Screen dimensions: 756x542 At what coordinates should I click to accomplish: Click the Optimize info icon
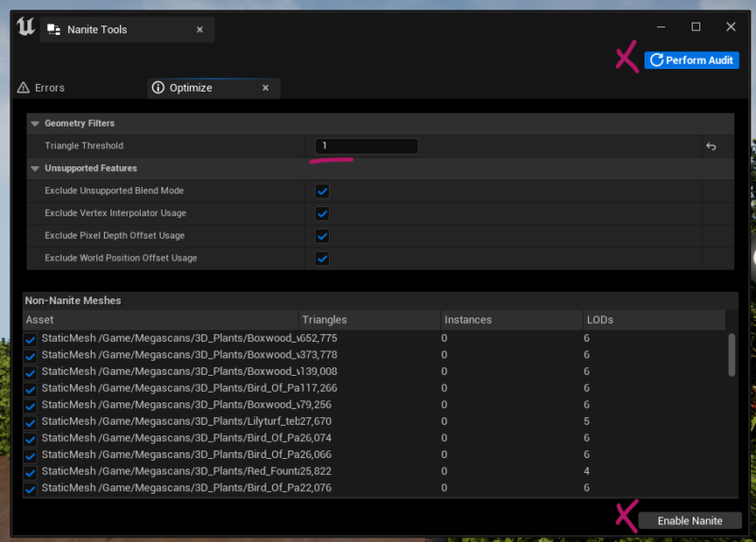click(158, 87)
